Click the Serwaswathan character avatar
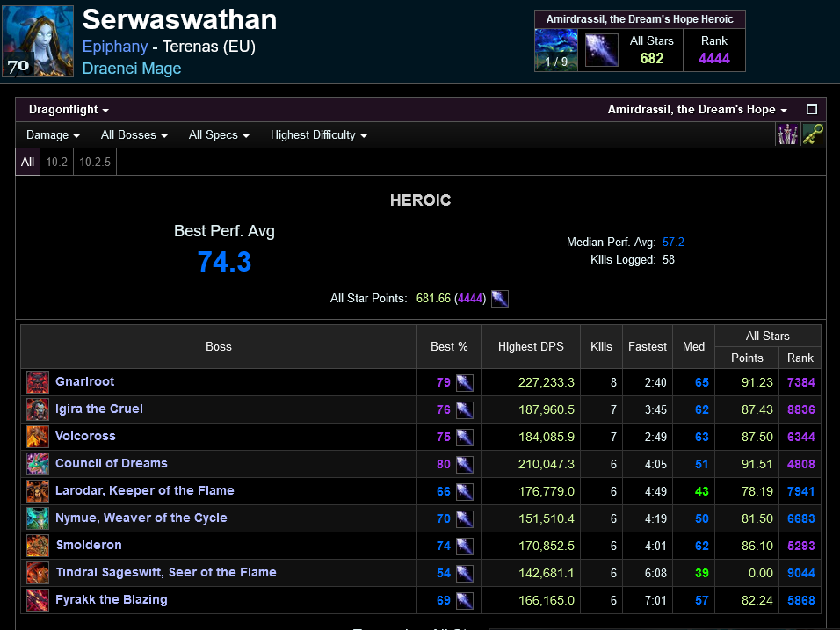 38,41
